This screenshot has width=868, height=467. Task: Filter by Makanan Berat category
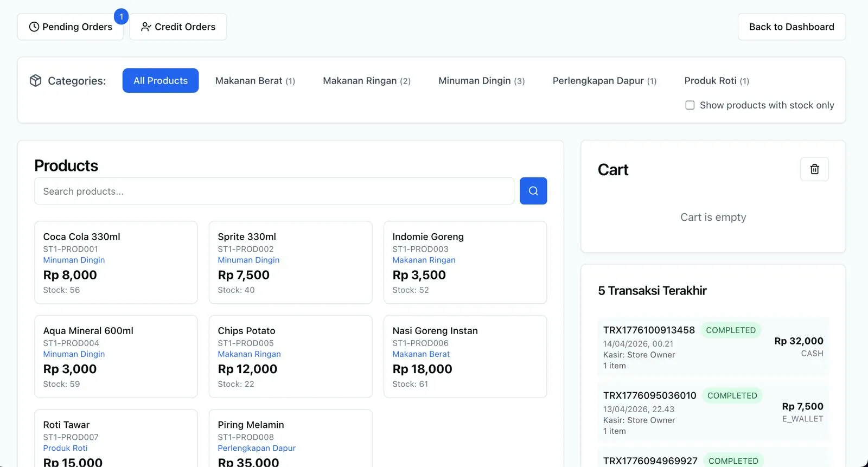(255, 81)
